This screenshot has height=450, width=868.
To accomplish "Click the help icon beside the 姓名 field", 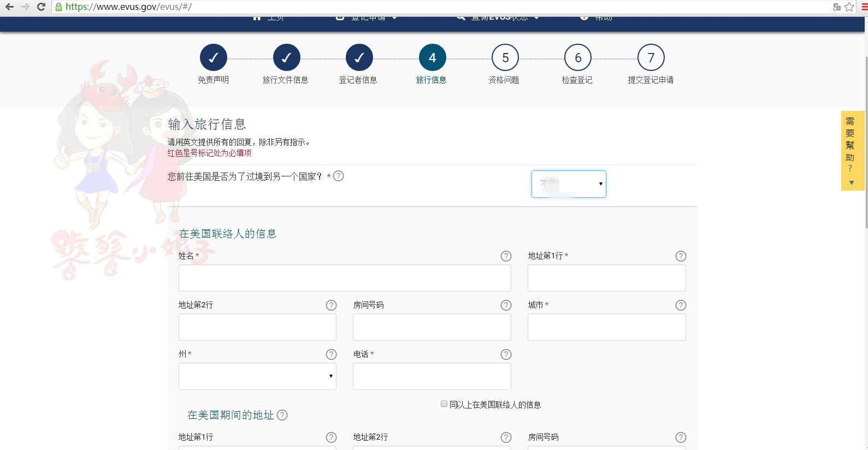I will 506,256.
